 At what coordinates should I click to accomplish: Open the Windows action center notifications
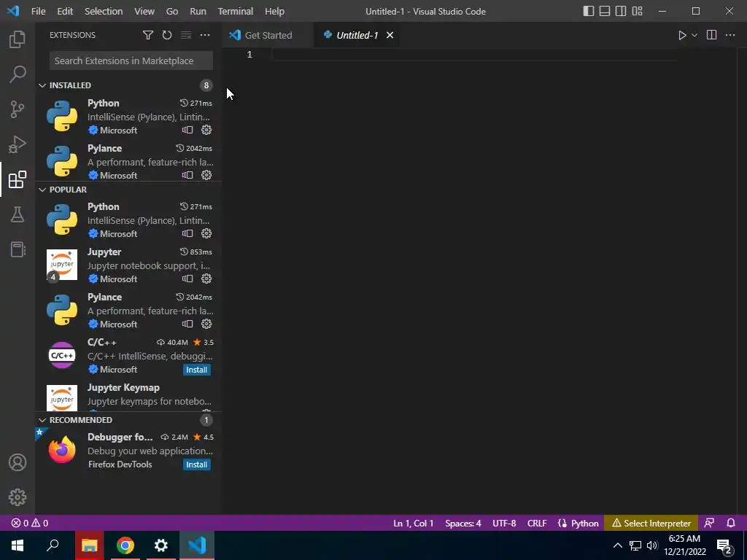coord(724,545)
